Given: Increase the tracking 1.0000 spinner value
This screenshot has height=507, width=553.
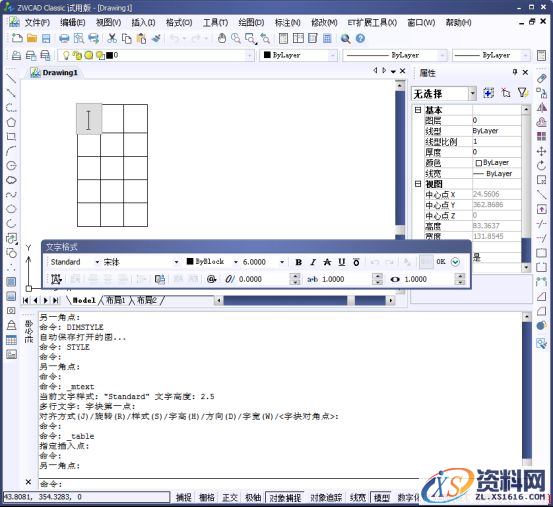Looking at the screenshot, I should [377, 276].
